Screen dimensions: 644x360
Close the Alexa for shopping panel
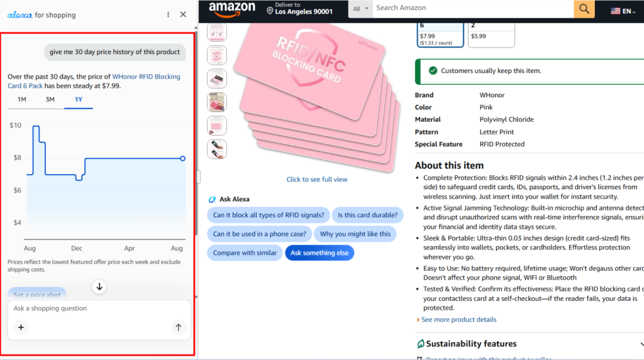(x=183, y=14)
